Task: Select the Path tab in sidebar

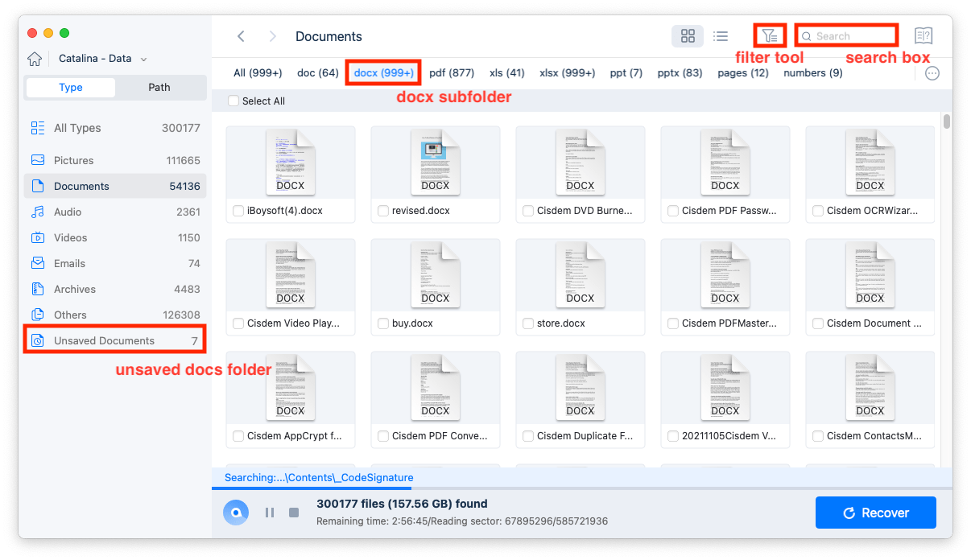Action: click(159, 87)
